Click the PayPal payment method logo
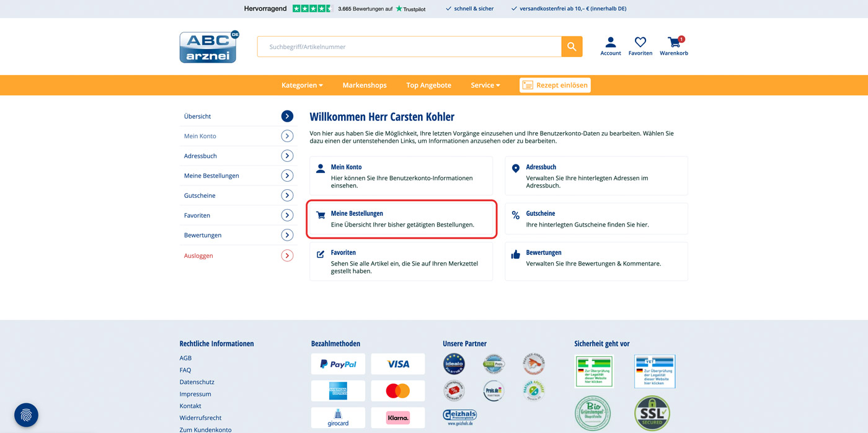 338,364
